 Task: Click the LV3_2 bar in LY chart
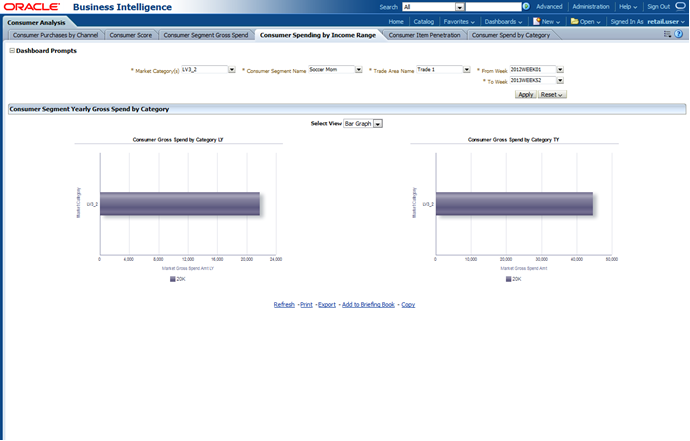180,204
